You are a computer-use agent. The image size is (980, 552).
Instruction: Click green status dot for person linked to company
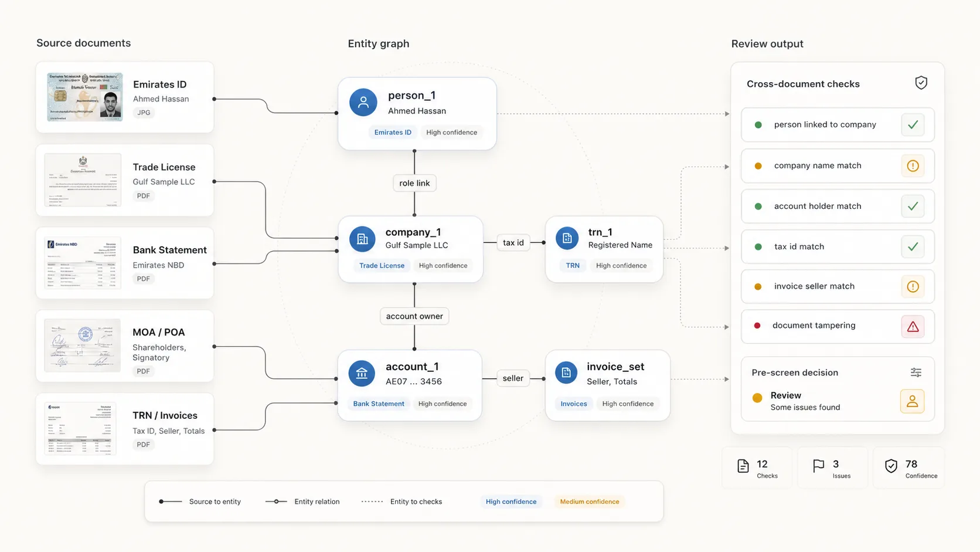[758, 125]
